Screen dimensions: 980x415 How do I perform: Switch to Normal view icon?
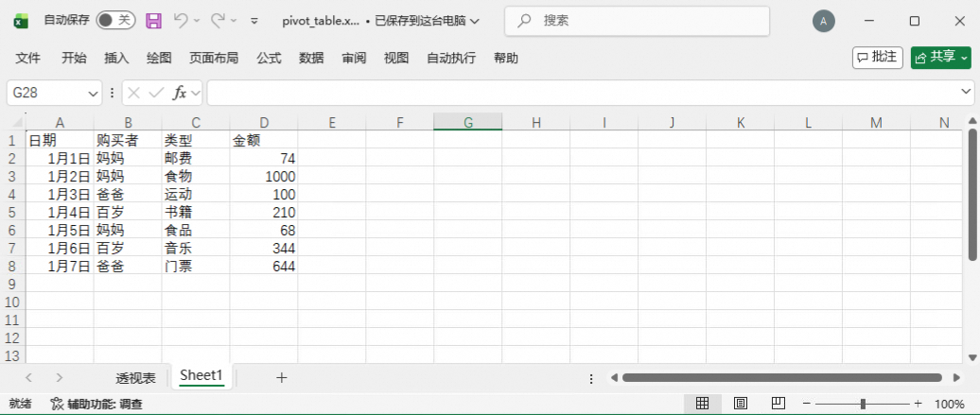pyautogui.click(x=703, y=404)
